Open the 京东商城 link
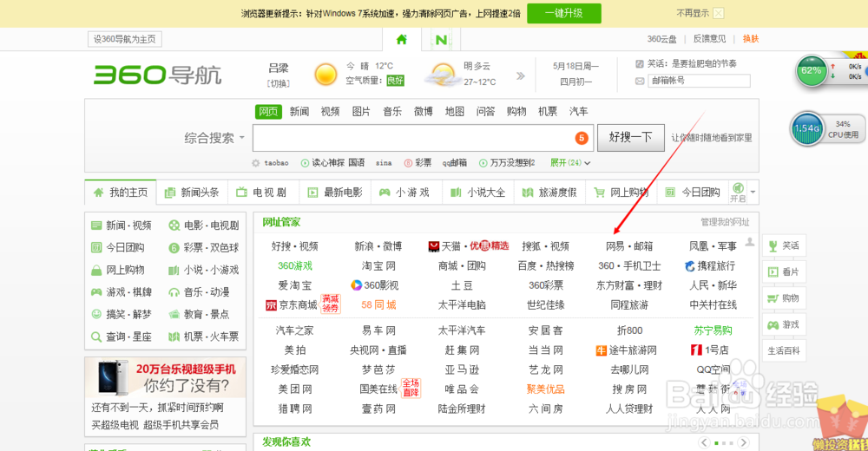Viewport: 868px width, 451px height. click(x=292, y=305)
